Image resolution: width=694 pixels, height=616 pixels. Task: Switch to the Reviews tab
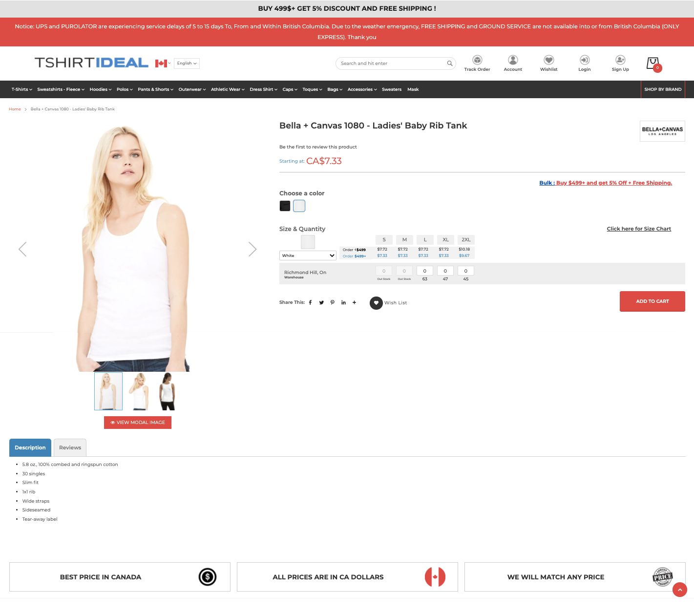click(x=70, y=447)
